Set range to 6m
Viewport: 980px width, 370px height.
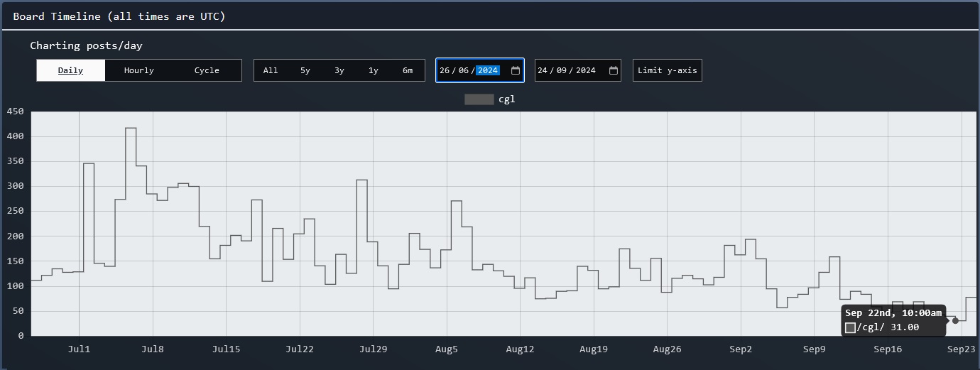(408, 70)
